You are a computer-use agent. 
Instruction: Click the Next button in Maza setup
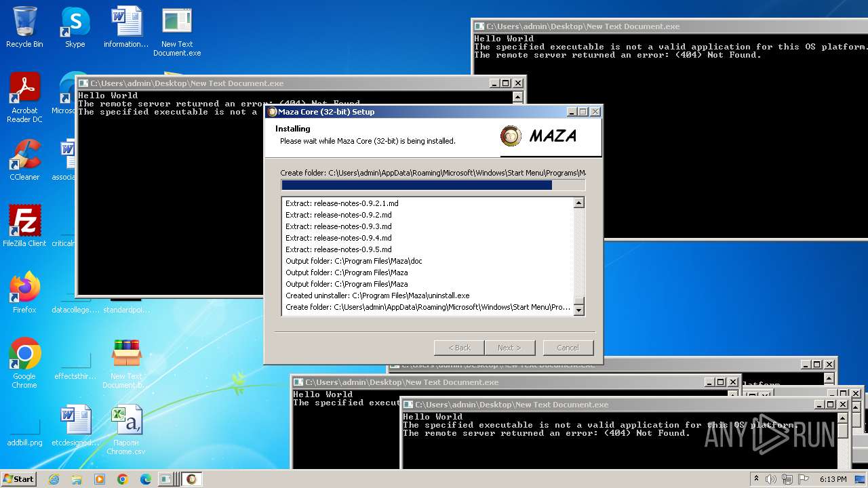(509, 348)
